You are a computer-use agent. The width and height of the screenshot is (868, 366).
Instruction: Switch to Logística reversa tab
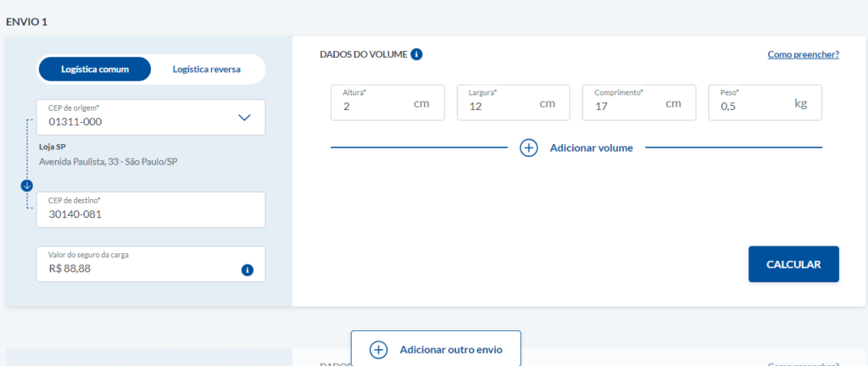(x=207, y=69)
